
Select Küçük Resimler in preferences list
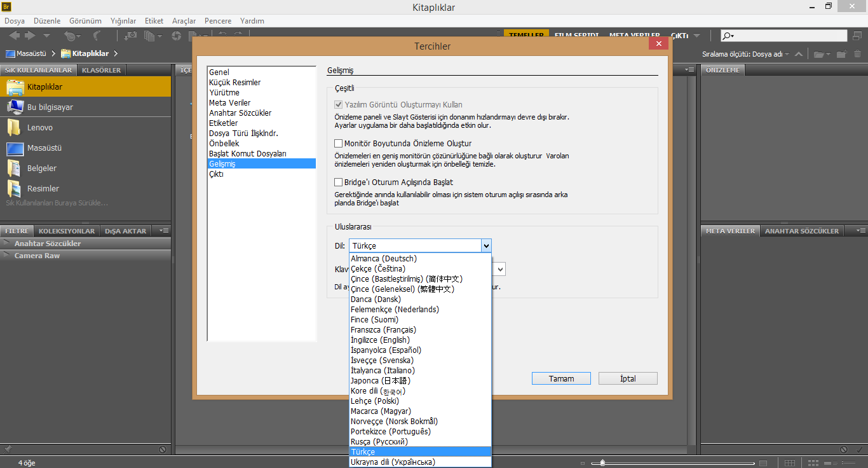pyautogui.click(x=262, y=83)
